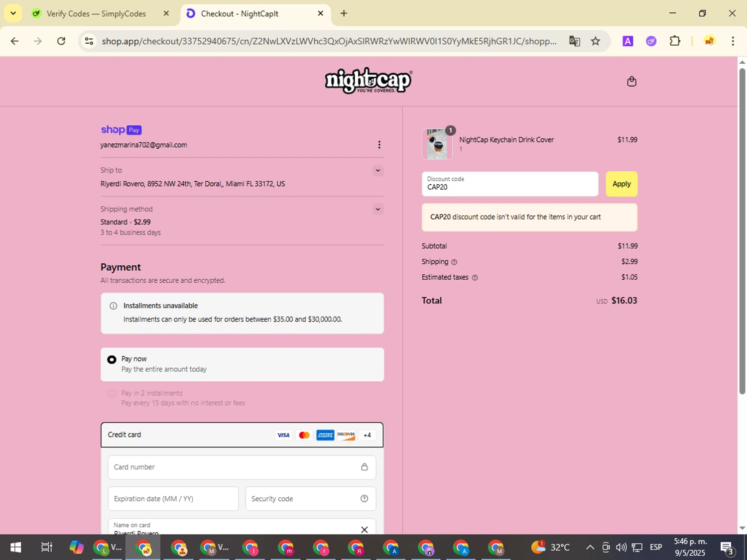
Task: Click the Security code field
Action: 311,499
